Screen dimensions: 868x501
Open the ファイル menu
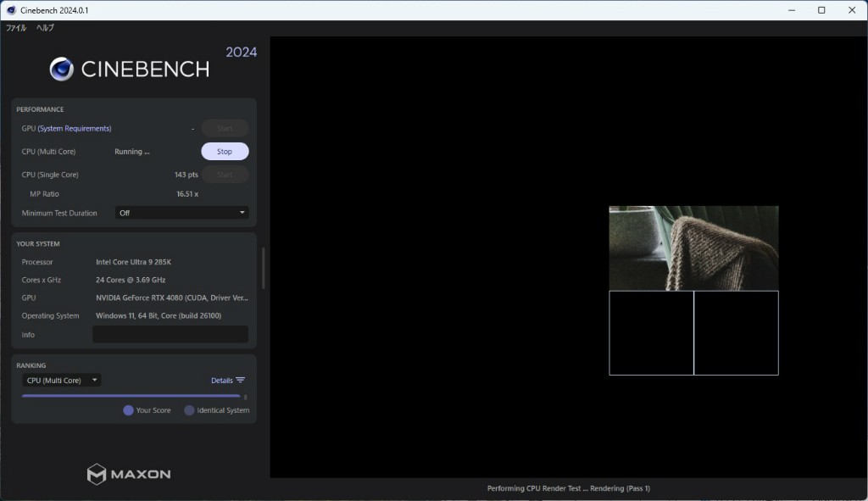point(16,28)
